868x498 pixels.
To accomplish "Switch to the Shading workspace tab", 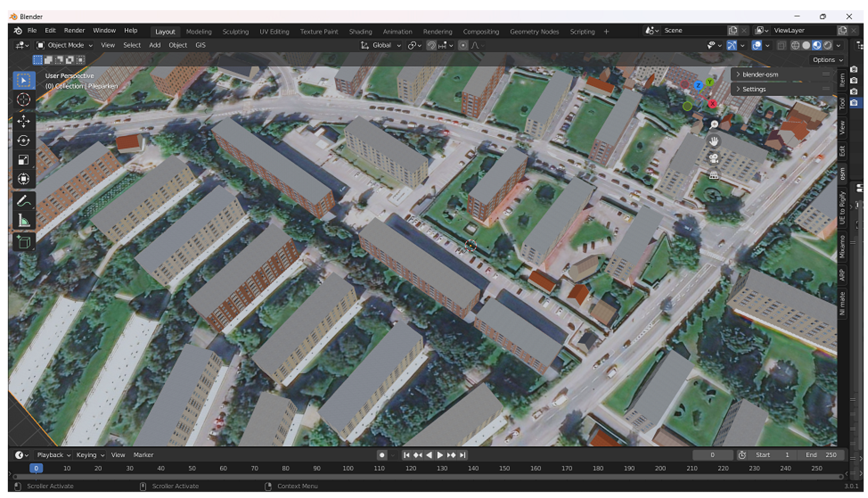I will 360,32.
